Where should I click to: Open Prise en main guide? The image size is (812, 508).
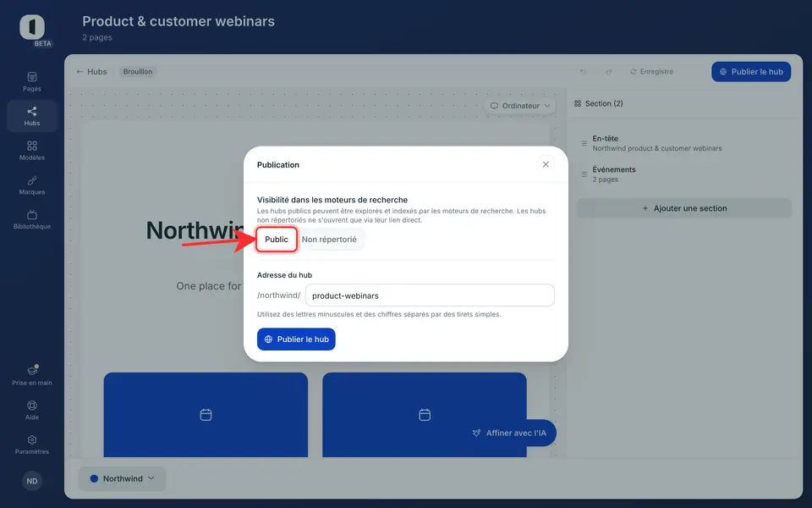tap(31, 375)
